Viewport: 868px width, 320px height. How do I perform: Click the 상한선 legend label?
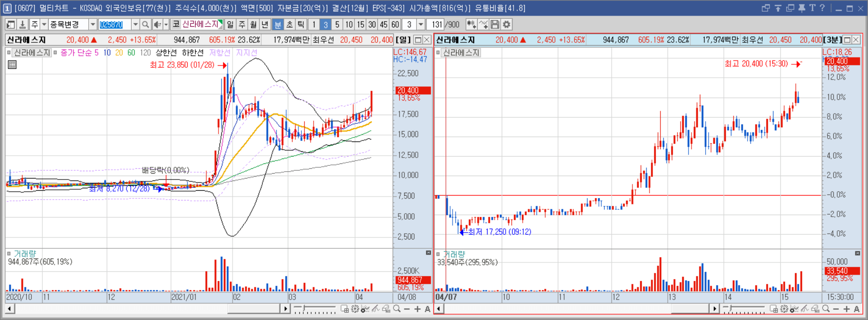[166, 53]
